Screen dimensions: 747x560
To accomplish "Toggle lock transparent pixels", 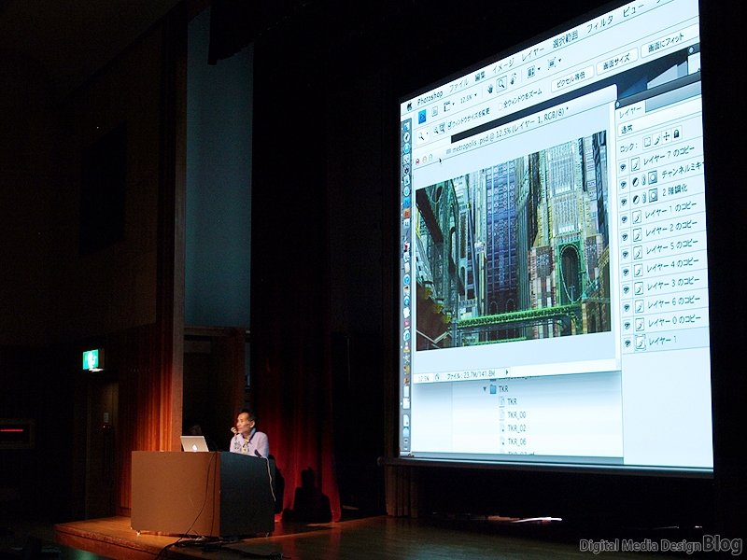I will coord(647,142).
